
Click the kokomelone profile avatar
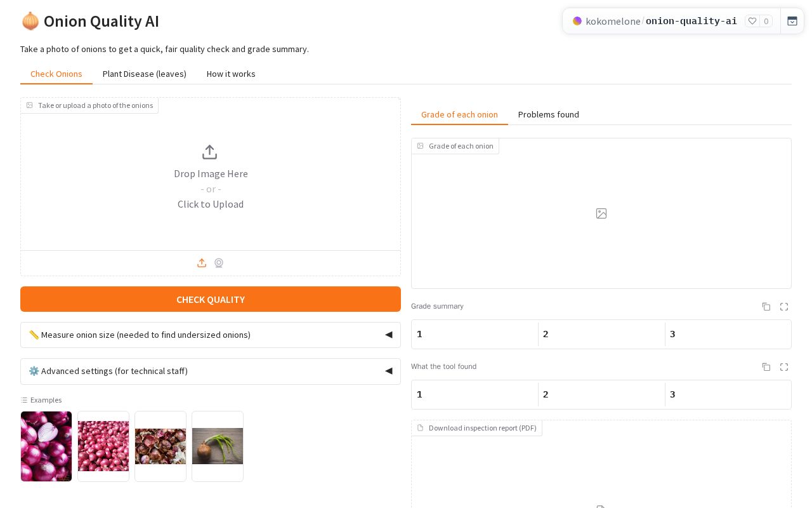point(577,21)
